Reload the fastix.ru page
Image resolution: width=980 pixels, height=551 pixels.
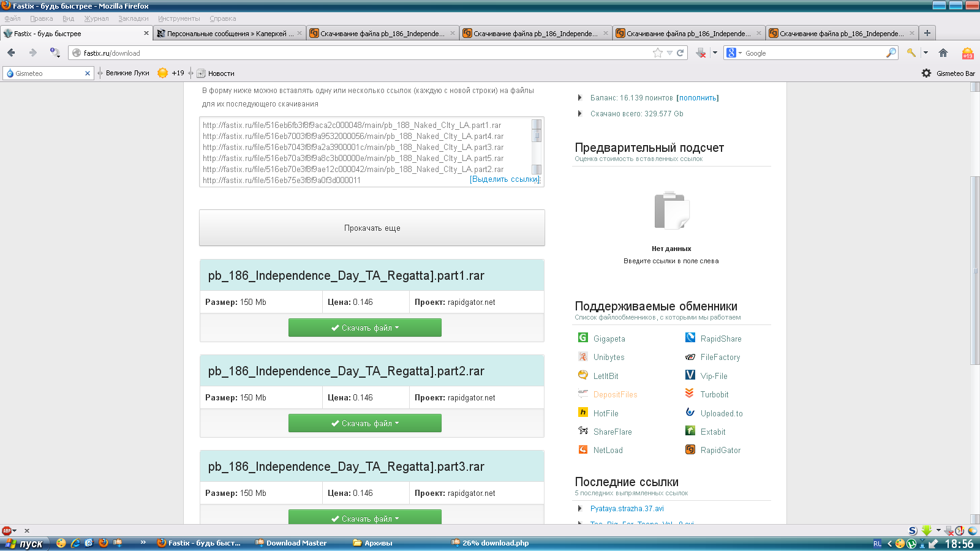coord(680,53)
